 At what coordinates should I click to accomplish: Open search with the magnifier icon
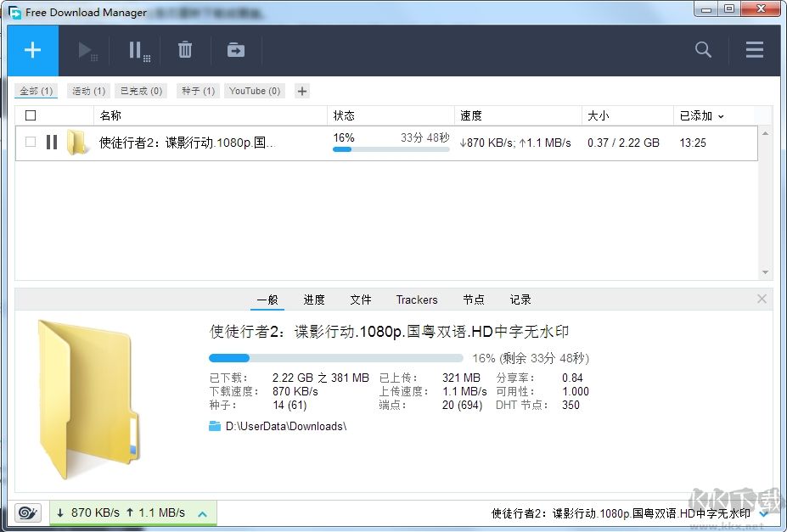click(x=702, y=49)
